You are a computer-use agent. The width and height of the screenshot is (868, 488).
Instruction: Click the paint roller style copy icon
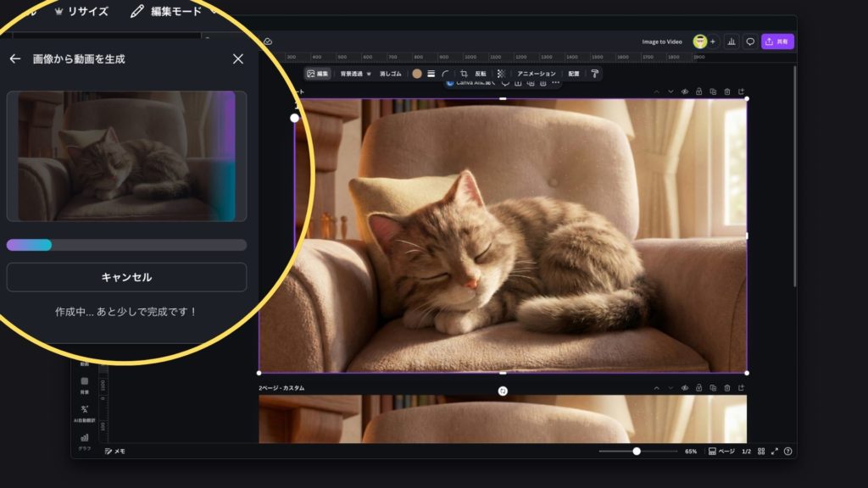(x=594, y=74)
